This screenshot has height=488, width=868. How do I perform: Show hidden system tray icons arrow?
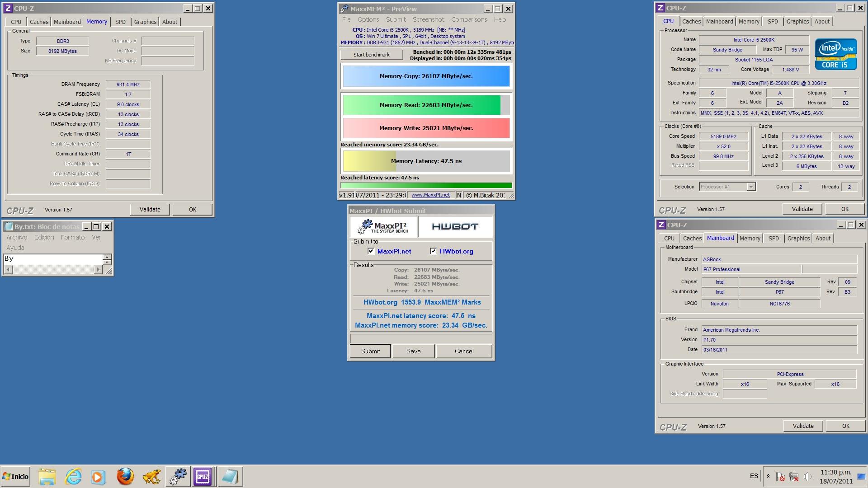pos(768,476)
